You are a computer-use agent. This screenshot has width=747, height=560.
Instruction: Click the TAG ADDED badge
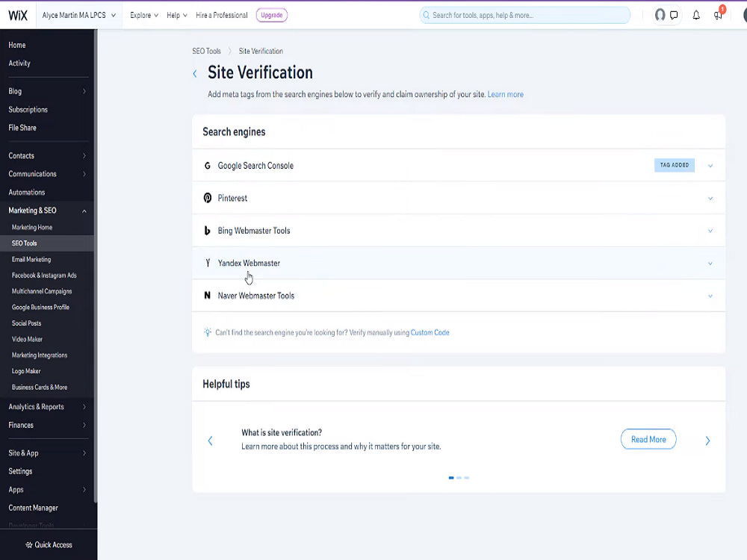674,165
